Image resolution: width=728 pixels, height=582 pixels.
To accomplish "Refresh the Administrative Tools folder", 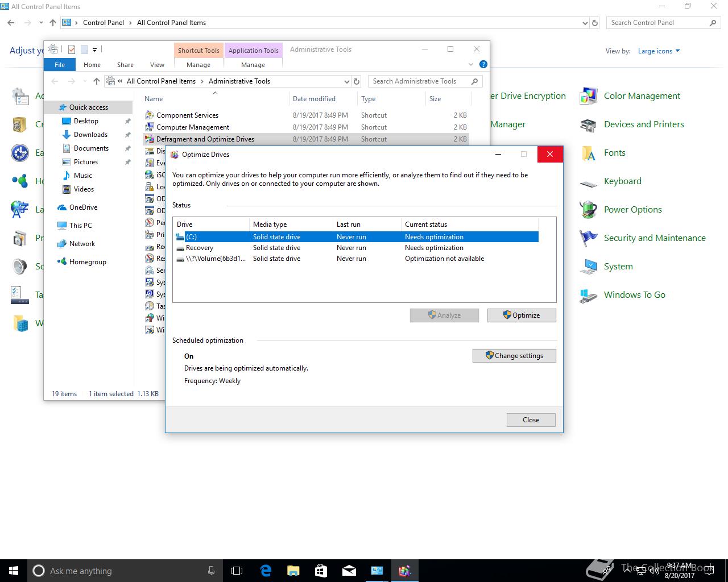I will pyautogui.click(x=357, y=81).
